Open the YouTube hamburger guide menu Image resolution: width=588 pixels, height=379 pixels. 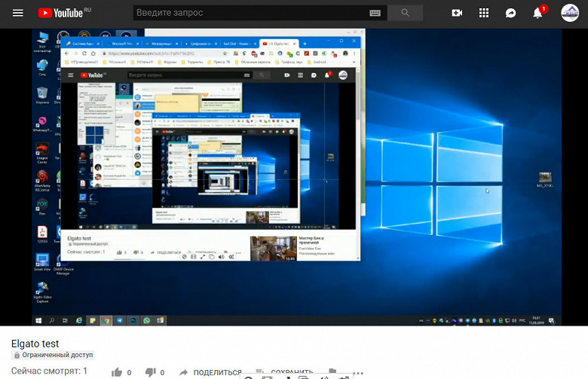click(x=18, y=13)
